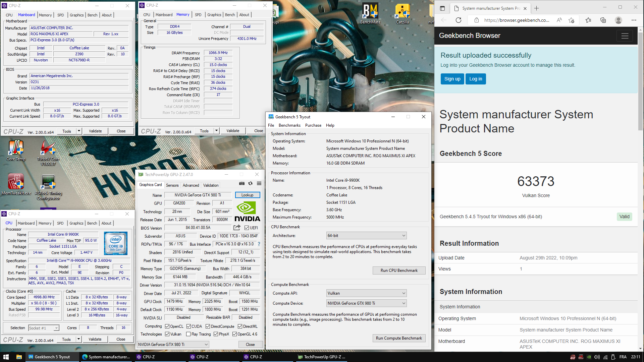Click the Lookup button in GPU-Z
The width and height of the screenshot is (644, 362).
click(248, 195)
